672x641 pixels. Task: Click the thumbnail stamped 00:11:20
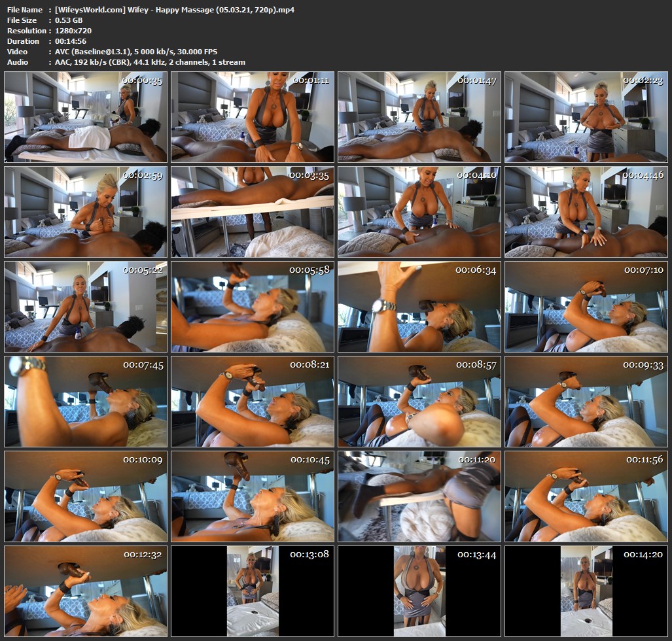click(419, 496)
